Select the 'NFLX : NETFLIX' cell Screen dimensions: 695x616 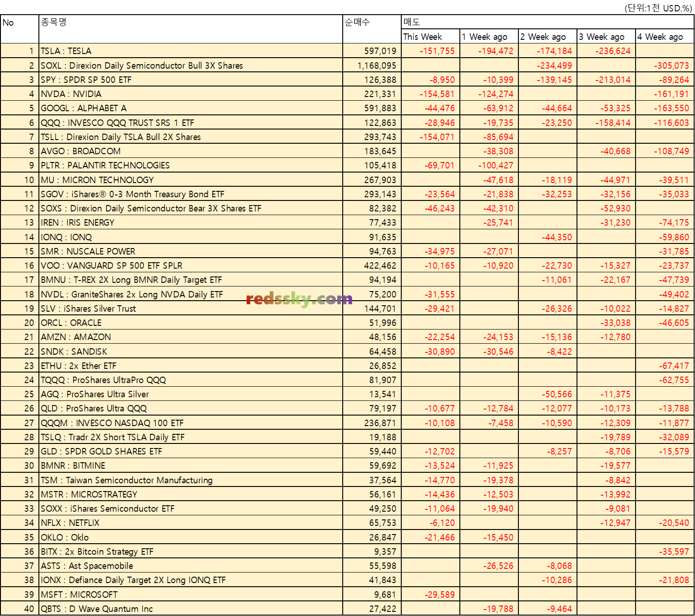point(191,523)
